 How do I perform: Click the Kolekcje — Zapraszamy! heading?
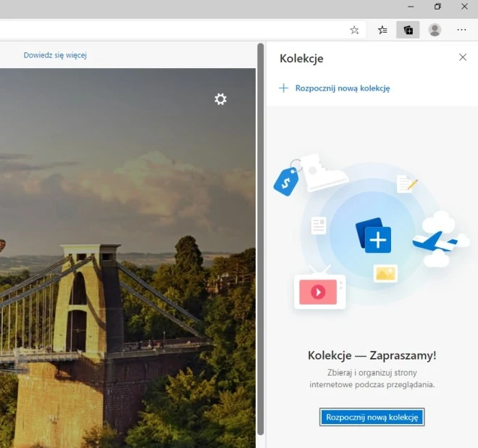(x=372, y=355)
